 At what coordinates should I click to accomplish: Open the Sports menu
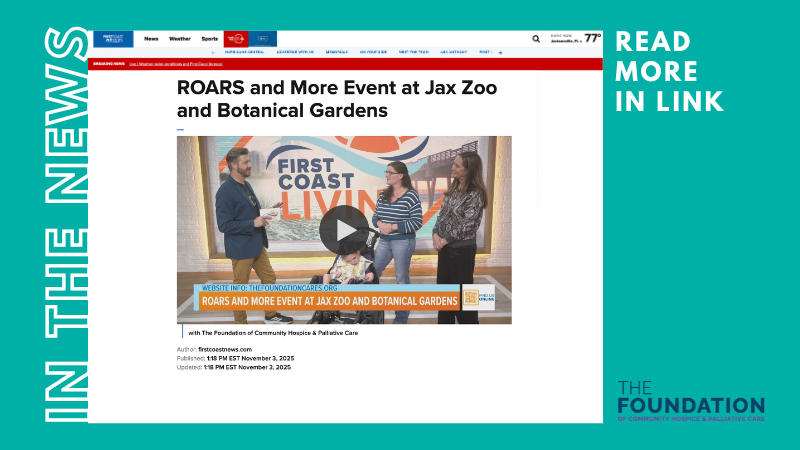[x=210, y=39]
